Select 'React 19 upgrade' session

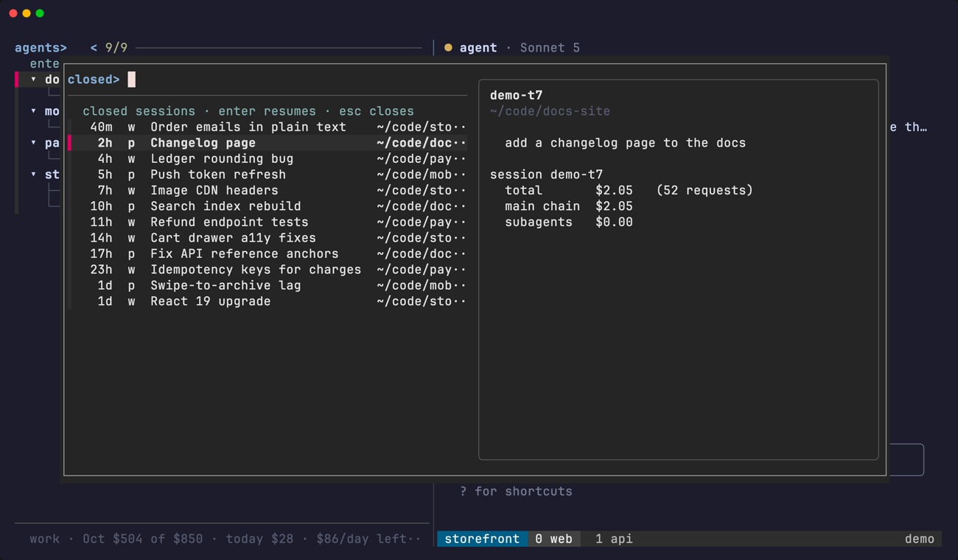[267, 301]
